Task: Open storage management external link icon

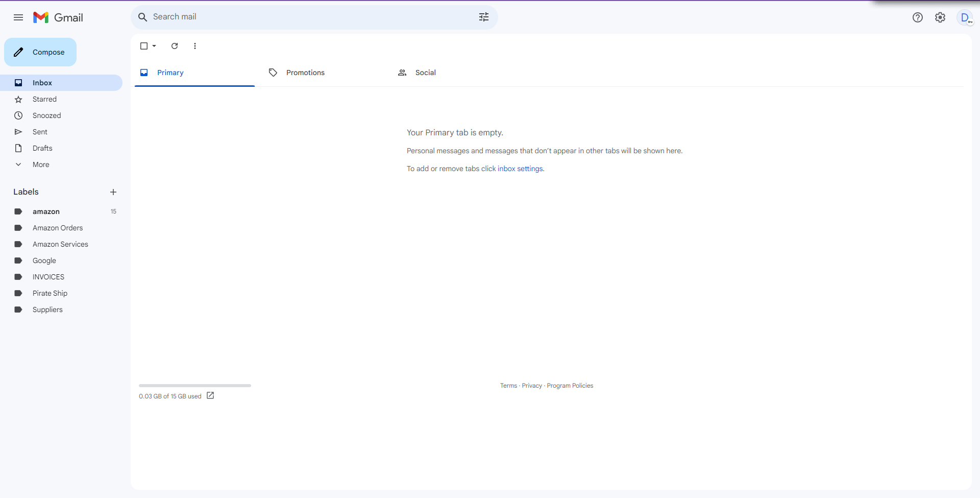Action: 210,396
